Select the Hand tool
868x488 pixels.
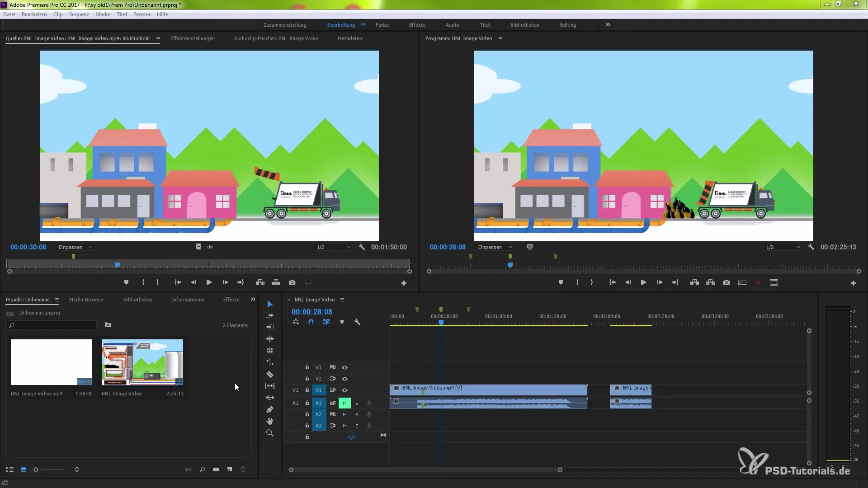click(x=270, y=421)
